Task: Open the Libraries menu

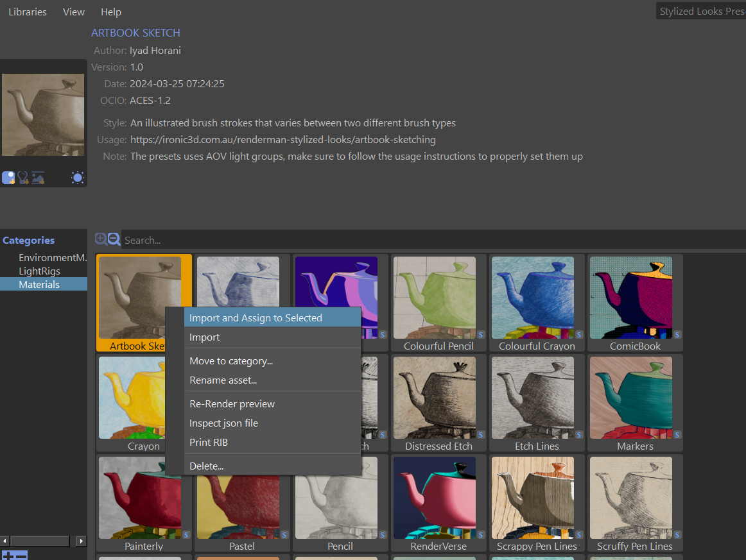Action: [x=28, y=12]
